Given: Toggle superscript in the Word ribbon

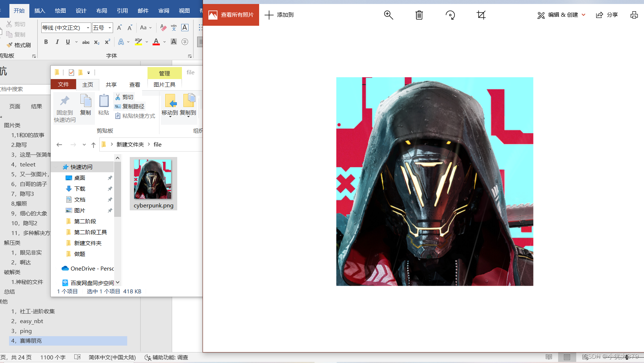Looking at the screenshot, I should click(107, 42).
